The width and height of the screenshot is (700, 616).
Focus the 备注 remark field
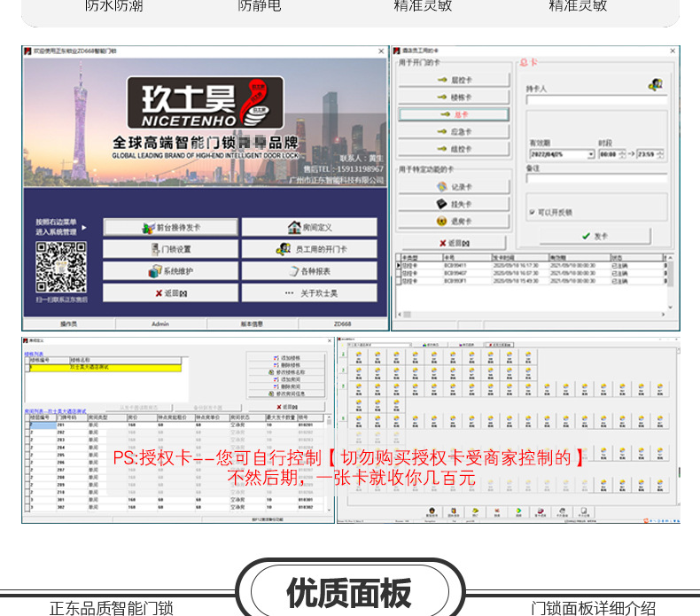click(x=596, y=179)
